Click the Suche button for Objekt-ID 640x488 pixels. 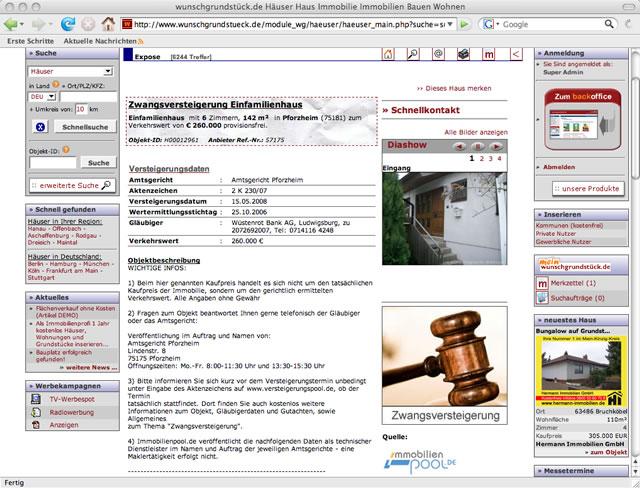[x=99, y=163]
